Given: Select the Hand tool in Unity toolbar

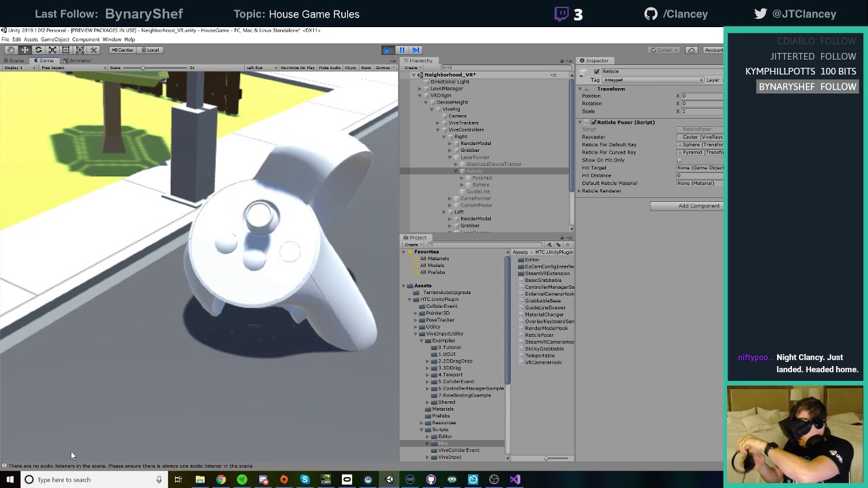Looking at the screenshot, I should point(11,50).
